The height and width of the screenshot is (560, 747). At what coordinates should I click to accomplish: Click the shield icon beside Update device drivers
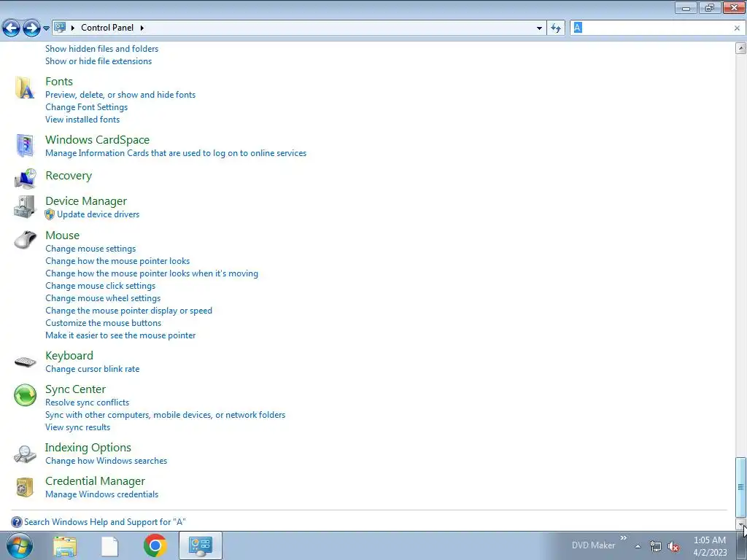coord(50,215)
